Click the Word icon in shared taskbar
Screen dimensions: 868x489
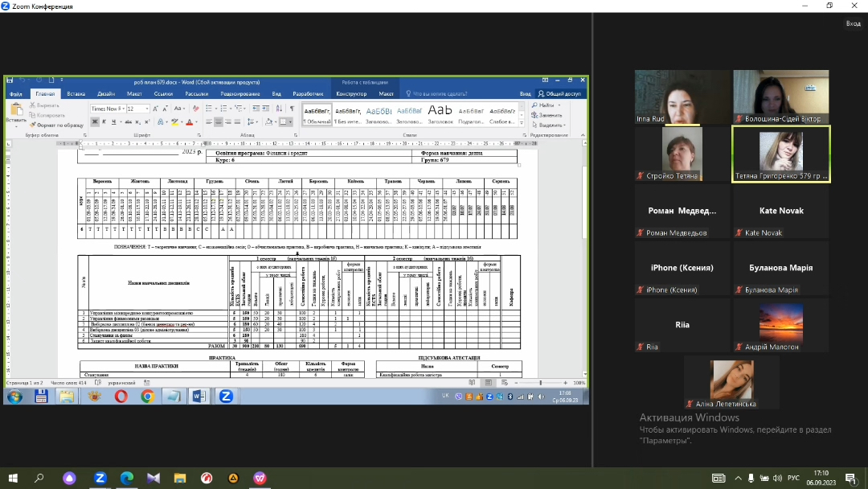(x=199, y=396)
